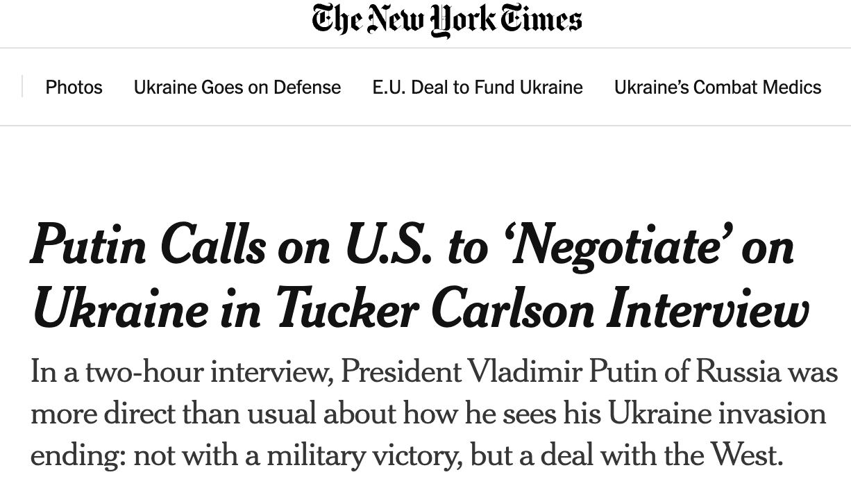Go to Ukraine's Combat Medics link
The width and height of the screenshot is (851, 504).
pyautogui.click(x=718, y=87)
